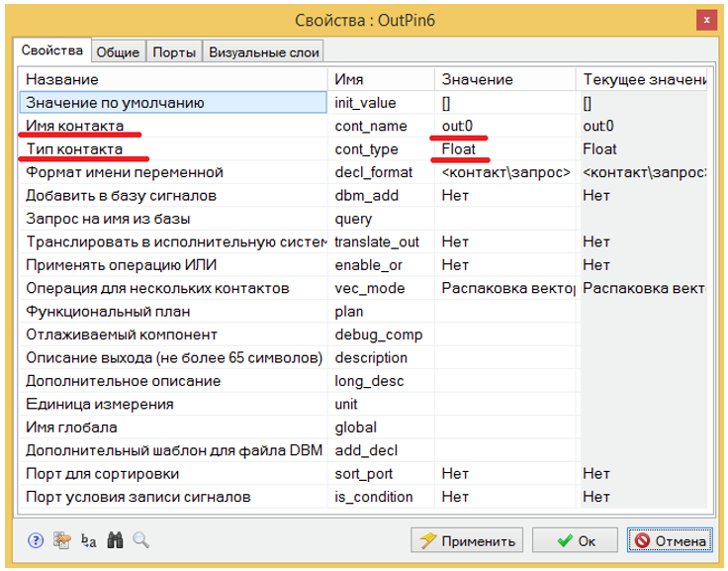Select the 'Порт для сортировки' row name
The image size is (728, 571).
click(x=173, y=474)
